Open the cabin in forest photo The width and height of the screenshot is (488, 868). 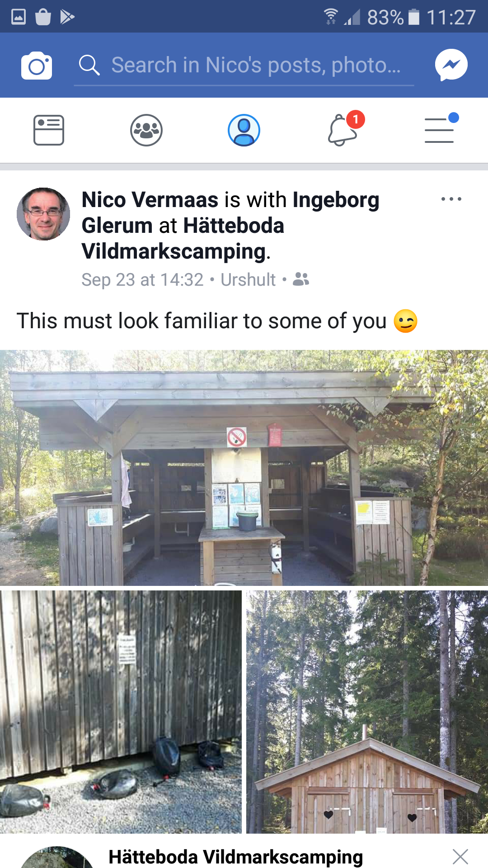pos(367,712)
